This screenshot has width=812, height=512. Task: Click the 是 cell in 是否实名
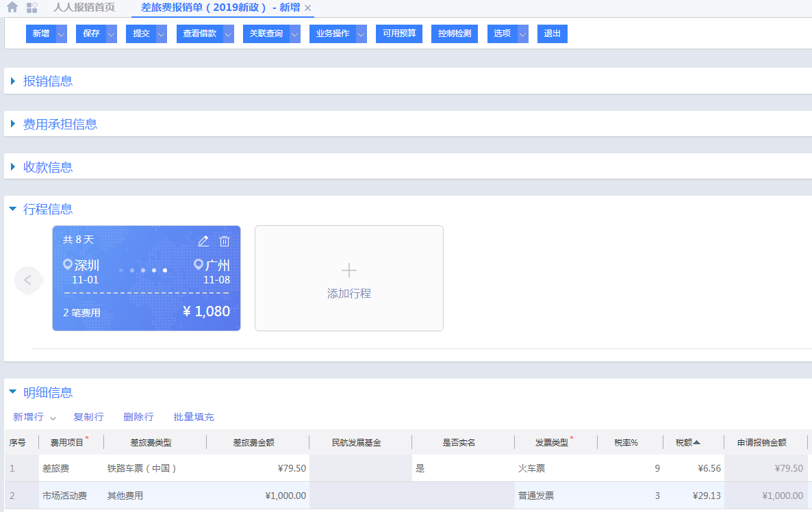pos(463,468)
